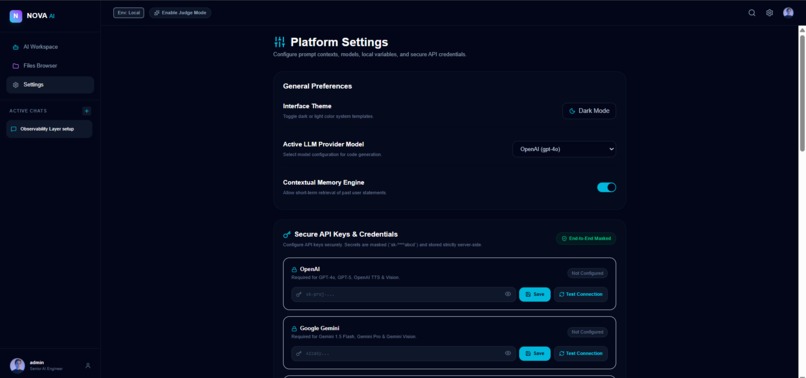
Task: Test Connection for OpenAI
Action: point(581,294)
